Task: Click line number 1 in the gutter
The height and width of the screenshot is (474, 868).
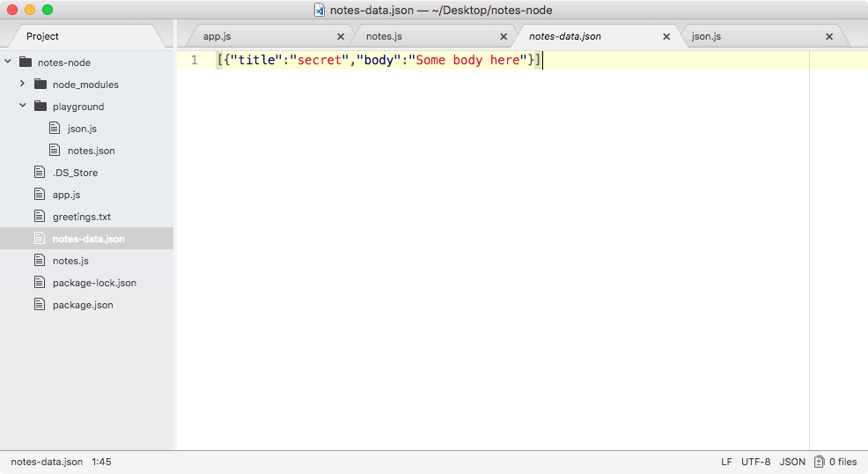Action: tap(195, 60)
